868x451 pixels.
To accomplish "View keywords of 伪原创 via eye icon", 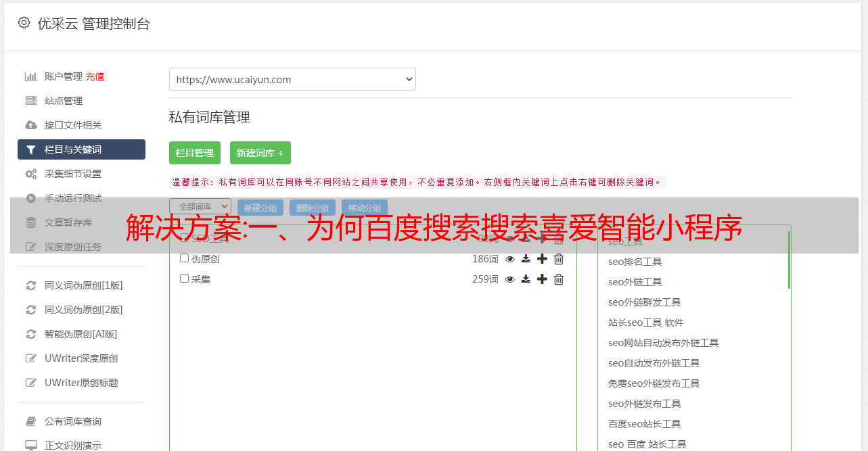I will point(510,259).
